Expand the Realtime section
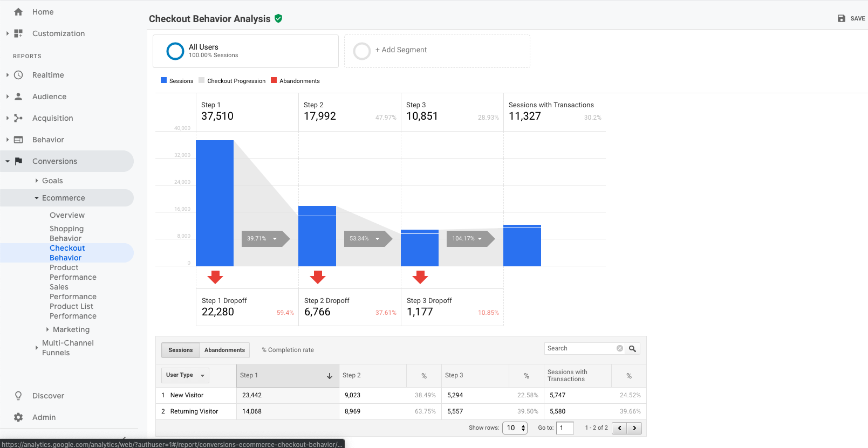The image size is (868, 448). pos(8,75)
